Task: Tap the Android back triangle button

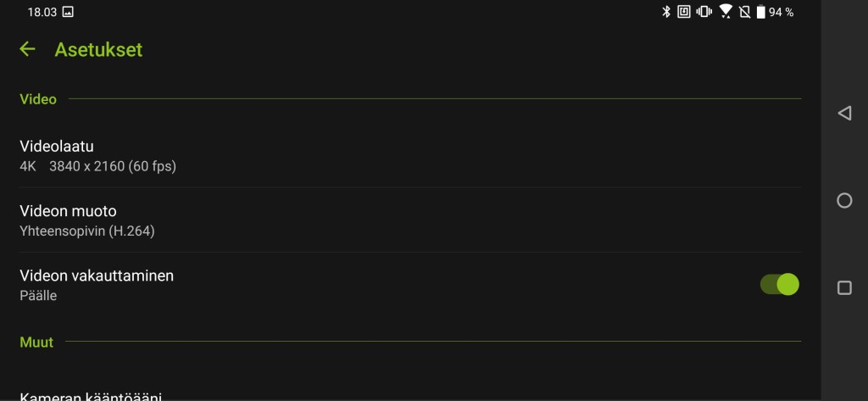Action: pyautogui.click(x=844, y=113)
